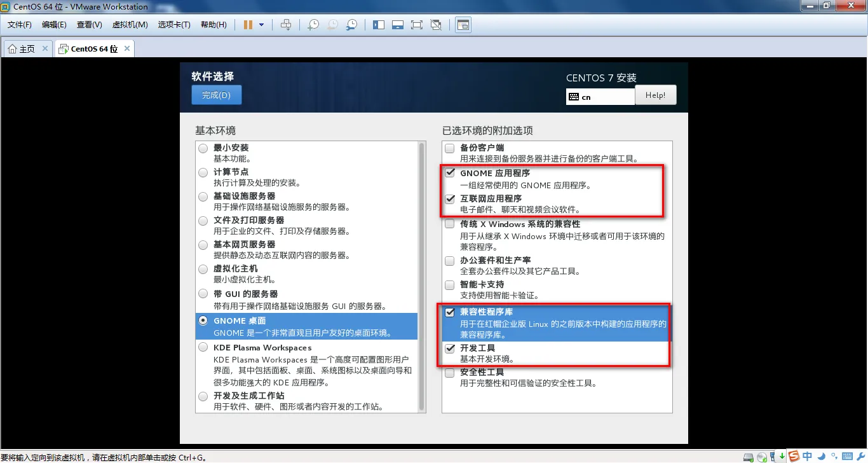Screen dimensions: 868x463
Task: Click the Help! button
Action: click(x=655, y=95)
